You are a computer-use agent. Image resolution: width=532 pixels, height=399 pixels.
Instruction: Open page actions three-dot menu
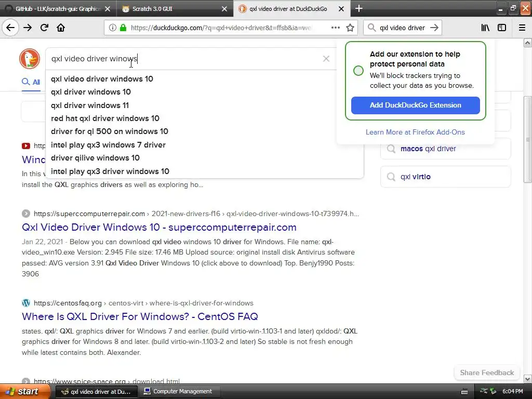[335, 28]
